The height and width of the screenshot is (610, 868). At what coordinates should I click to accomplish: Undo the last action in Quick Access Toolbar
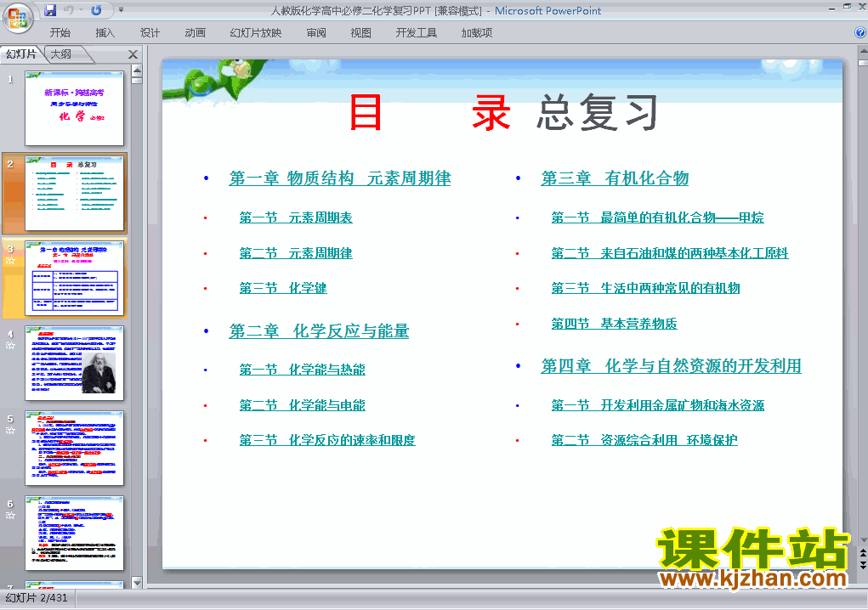(69, 10)
